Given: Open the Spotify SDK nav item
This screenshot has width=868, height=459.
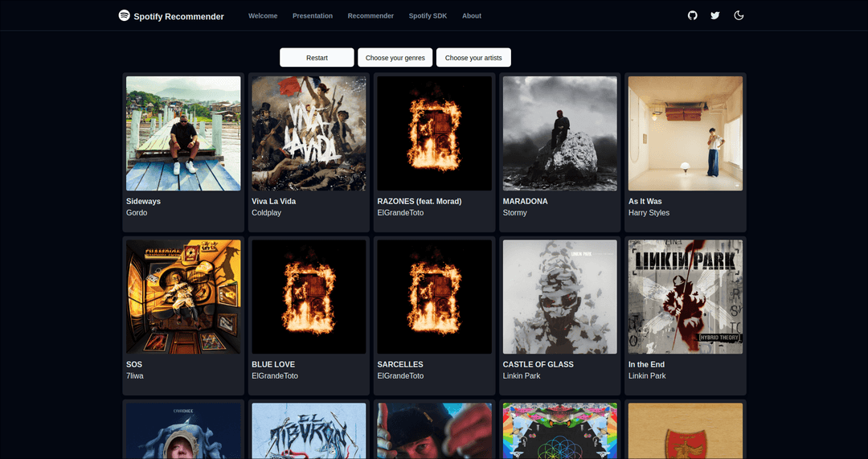Looking at the screenshot, I should tap(428, 16).
